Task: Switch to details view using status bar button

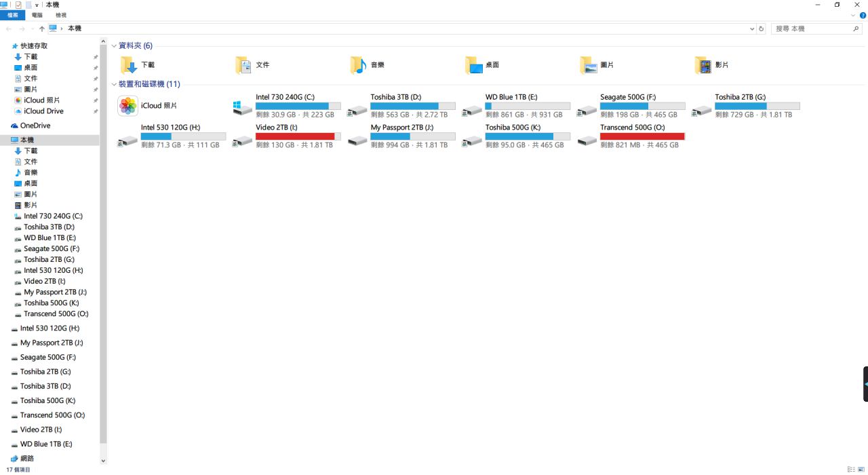Action: [851, 470]
